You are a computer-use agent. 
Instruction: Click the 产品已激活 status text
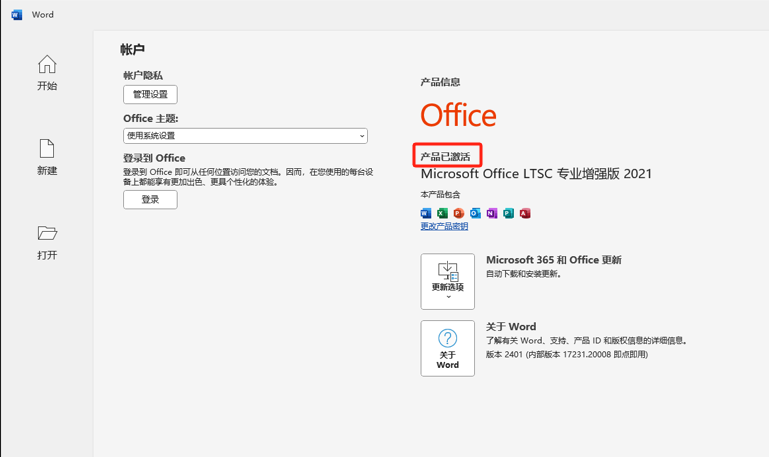(445, 157)
